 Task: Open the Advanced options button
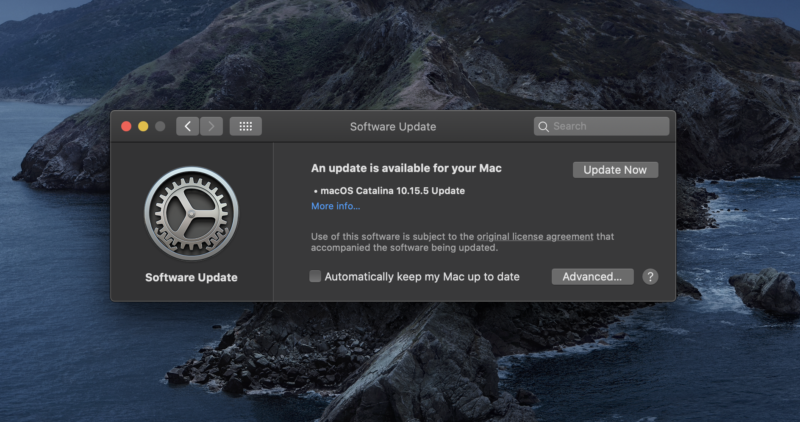[592, 277]
